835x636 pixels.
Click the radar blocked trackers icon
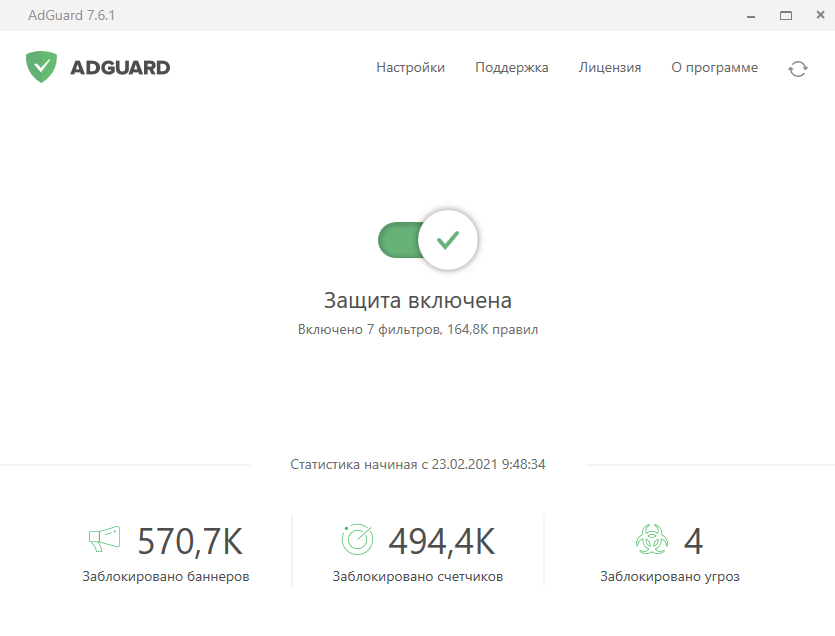(357, 540)
